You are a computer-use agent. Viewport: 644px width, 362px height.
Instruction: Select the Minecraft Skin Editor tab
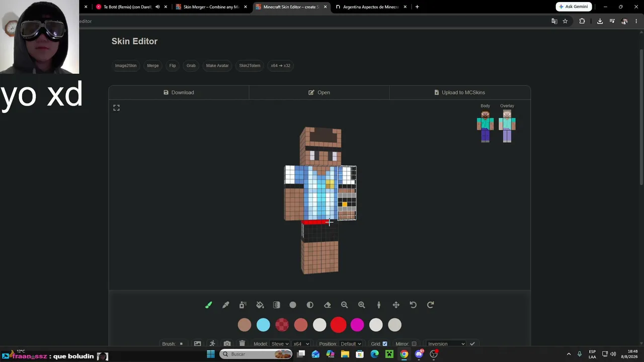pos(291,7)
